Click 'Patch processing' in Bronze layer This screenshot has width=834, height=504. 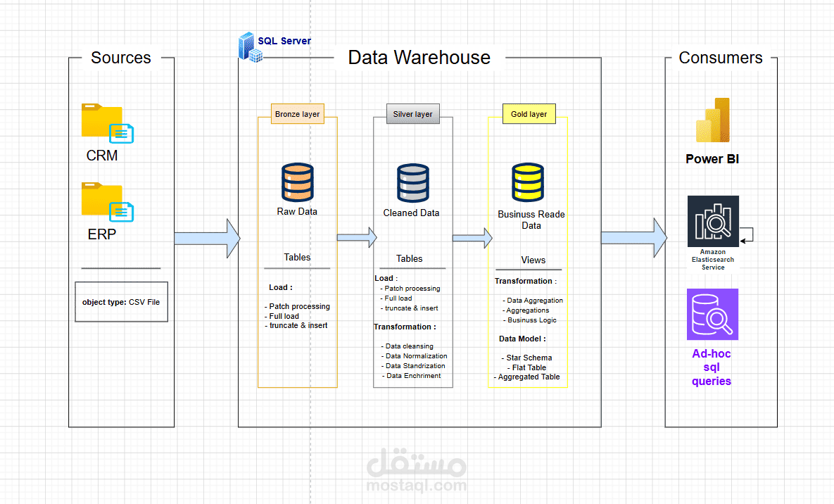click(297, 306)
